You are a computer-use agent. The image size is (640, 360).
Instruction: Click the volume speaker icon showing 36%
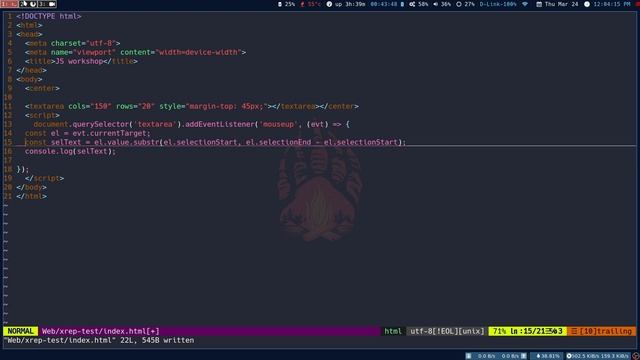coord(436,4)
